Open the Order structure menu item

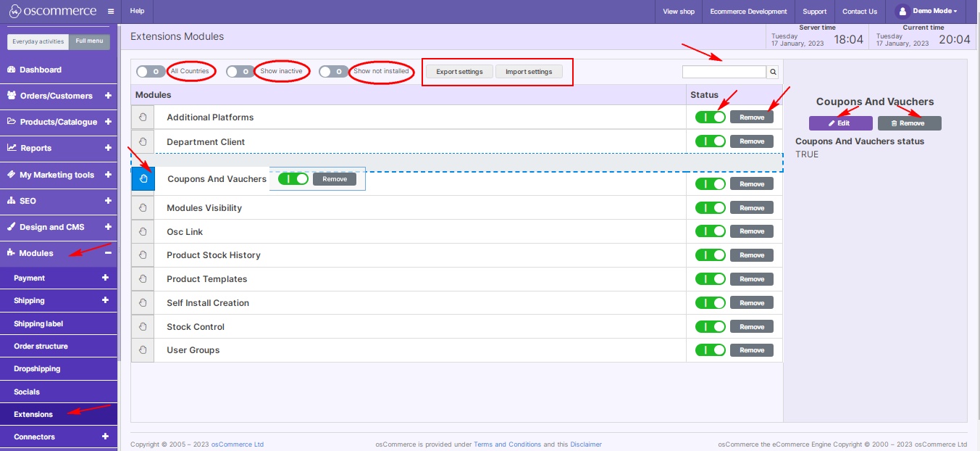[59, 346]
